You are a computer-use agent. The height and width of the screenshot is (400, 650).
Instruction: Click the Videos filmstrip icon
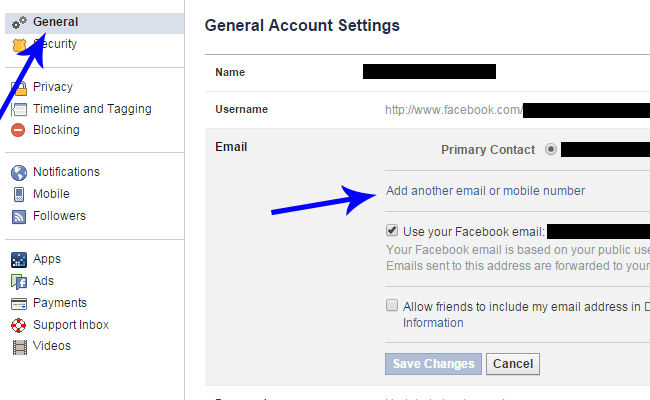pos(19,347)
